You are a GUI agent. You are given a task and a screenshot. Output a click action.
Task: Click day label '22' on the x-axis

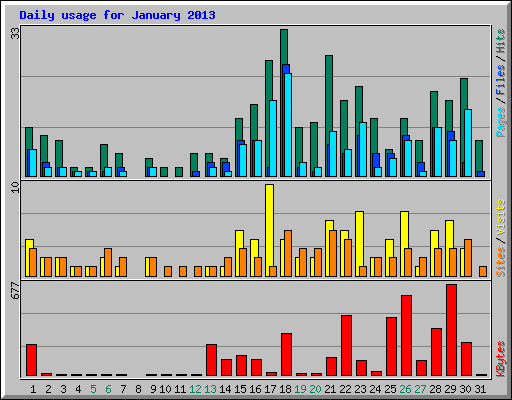(345, 389)
